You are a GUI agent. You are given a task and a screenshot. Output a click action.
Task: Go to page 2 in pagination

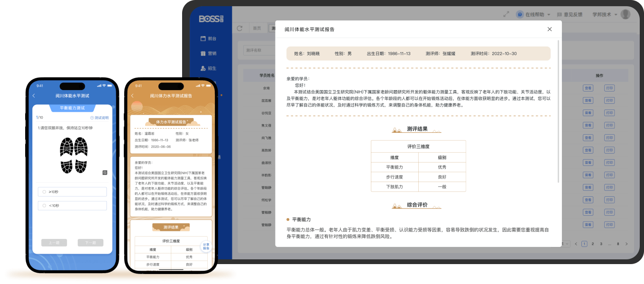point(593,244)
